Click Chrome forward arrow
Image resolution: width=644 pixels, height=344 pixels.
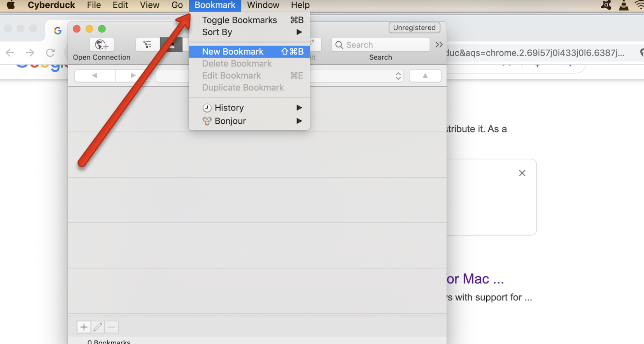pos(30,53)
